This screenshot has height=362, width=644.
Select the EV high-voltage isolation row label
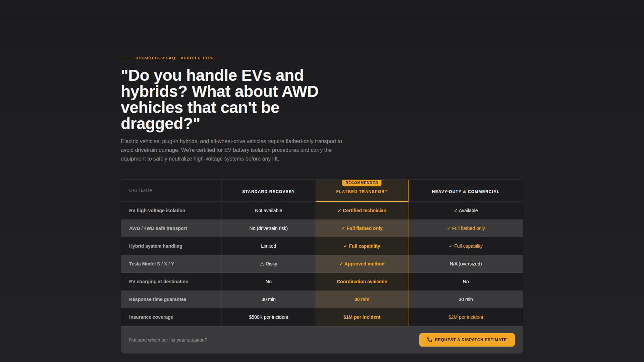pos(157,210)
